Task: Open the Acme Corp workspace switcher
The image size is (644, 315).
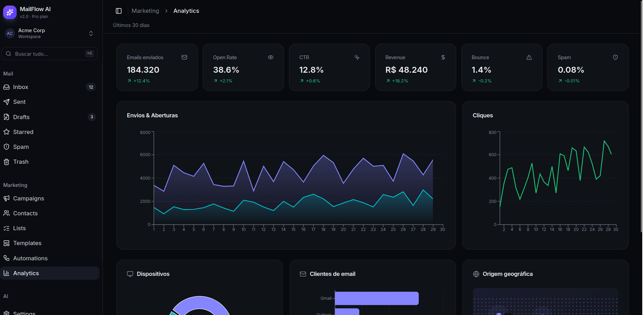Action: (x=50, y=34)
